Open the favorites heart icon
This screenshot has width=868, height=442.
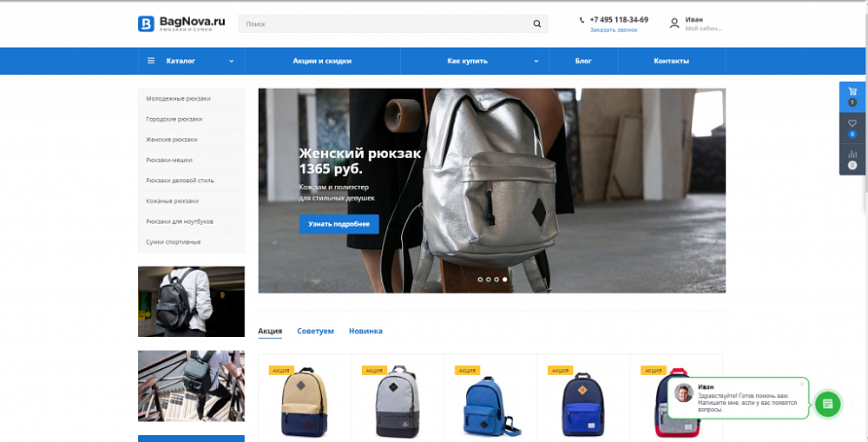(852, 128)
